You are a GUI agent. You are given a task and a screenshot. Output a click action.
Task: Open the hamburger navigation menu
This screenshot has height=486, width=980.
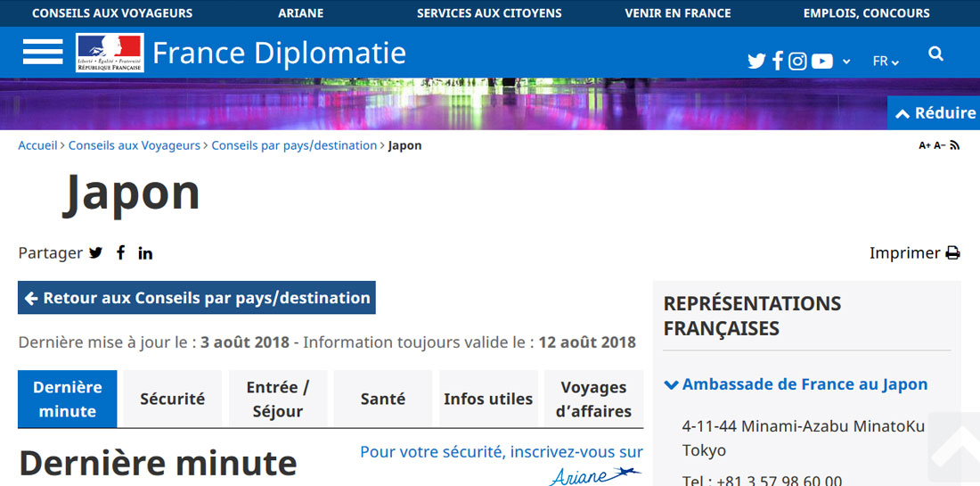(43, 53)
